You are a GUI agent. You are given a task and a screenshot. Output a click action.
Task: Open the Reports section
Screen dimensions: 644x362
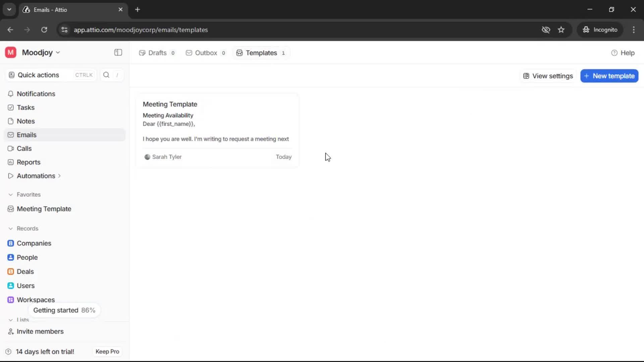tap(28, 162)
